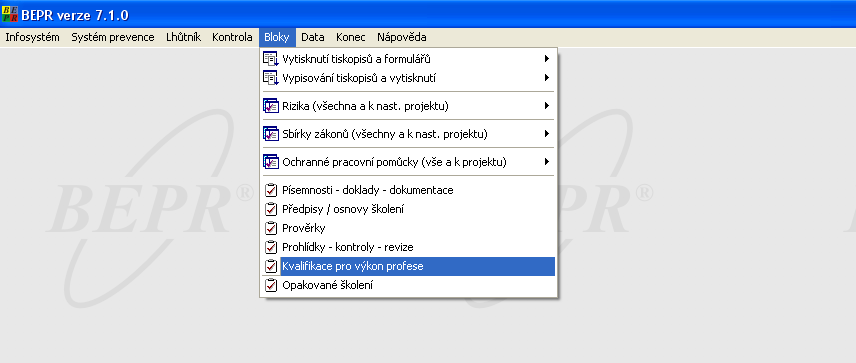Expand Vytisknutí tiskopisů submenu arrow
This screenshot has width=856, height=363.
tap(546, 59)
